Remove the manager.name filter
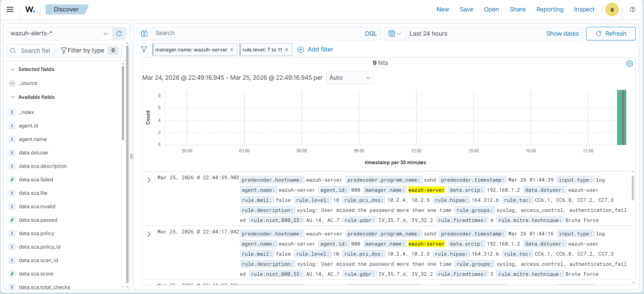This screenshot has height=294, width=644. point(231,49)
